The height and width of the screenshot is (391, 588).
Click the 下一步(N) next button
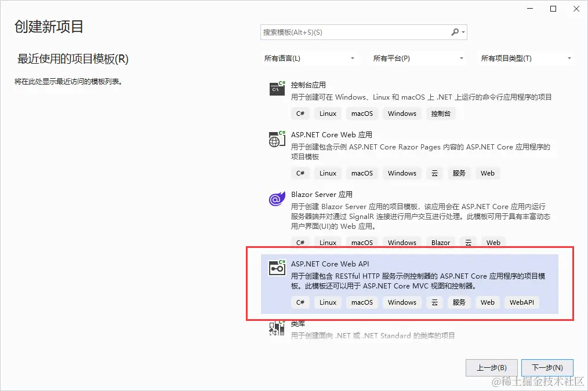[x=547, y=368]
